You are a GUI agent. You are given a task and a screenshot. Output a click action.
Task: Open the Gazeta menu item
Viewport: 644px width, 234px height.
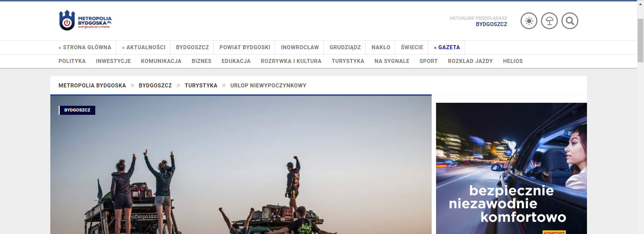[x=447, y=48]
